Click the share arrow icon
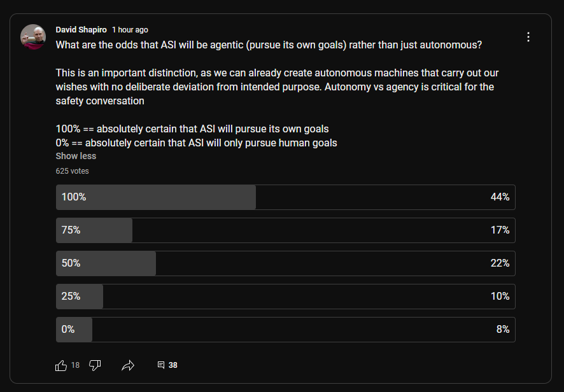This screenshot has height=392, width=564. (128, 365)
